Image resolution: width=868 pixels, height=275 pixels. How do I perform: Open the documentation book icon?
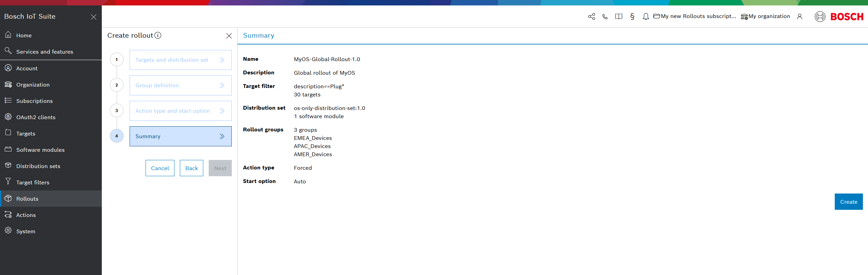(619, 17)
